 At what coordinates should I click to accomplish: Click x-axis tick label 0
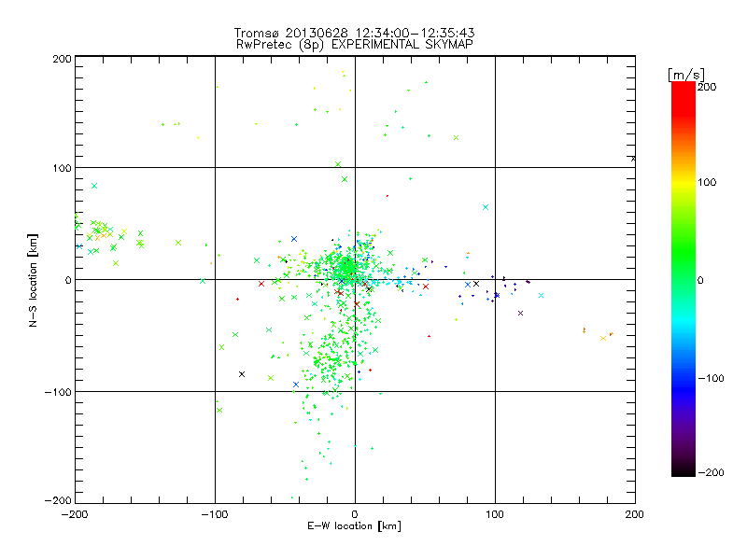355,514
